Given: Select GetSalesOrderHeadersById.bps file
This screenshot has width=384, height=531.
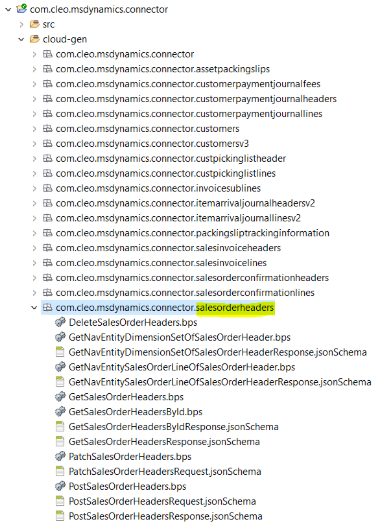Looking at the screenshot, I should pyautogui.click(x=135, y=412).
